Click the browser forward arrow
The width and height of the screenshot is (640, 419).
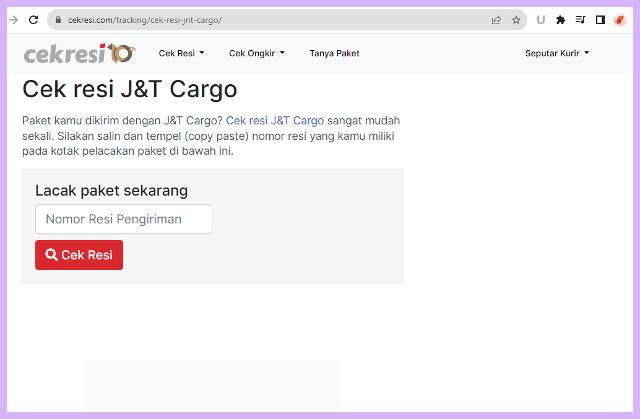coord(13,20)
